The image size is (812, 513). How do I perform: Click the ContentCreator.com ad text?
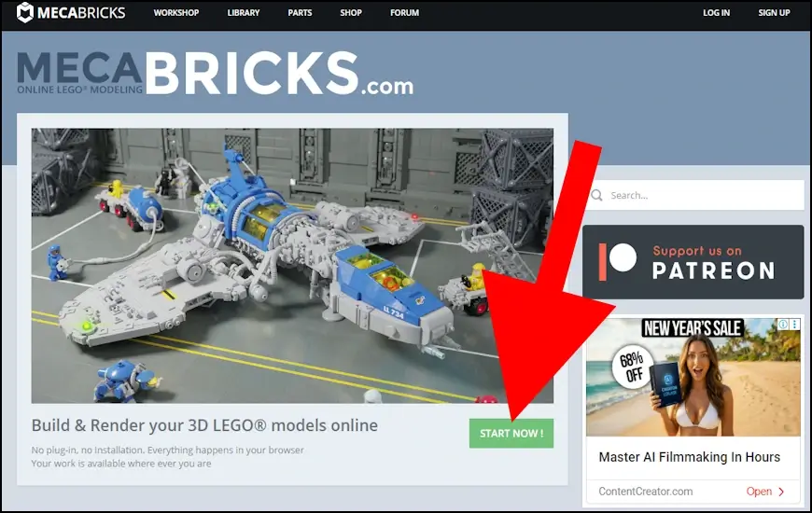pyautogui.click(x=645, y=492)
